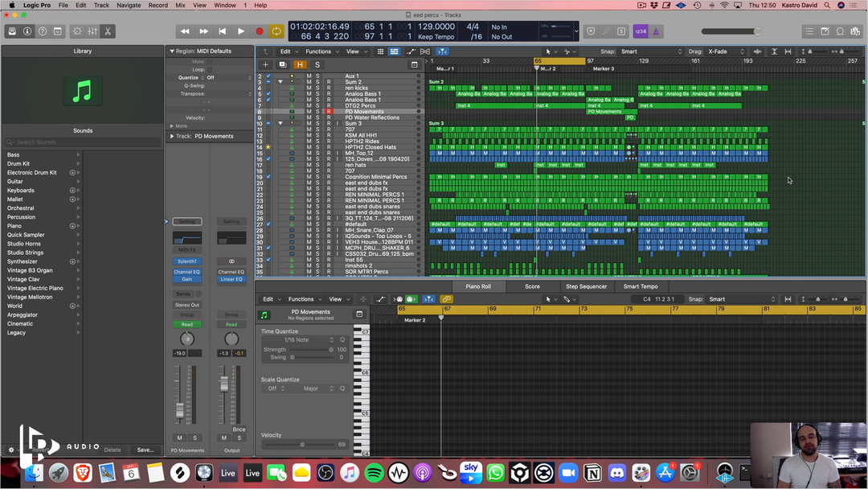Open Smart Controls from the control bar
This screenshot has width=868, height=489.
click(x=77, y=31)
